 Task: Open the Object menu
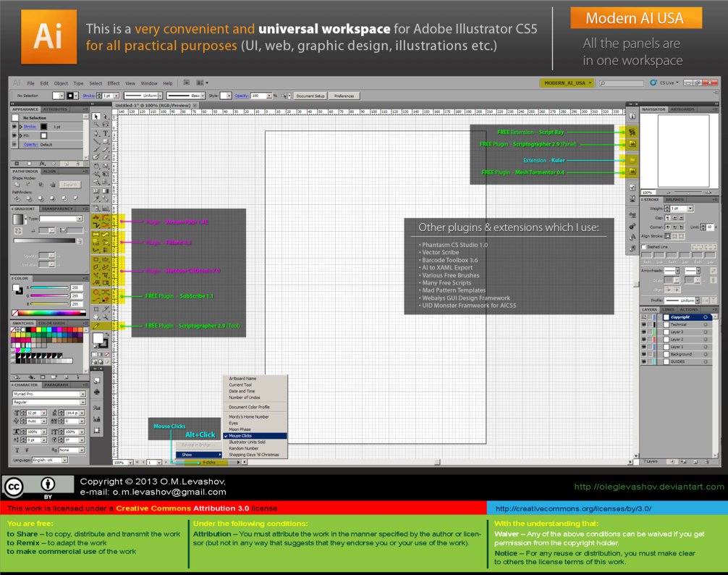[61, 83]
